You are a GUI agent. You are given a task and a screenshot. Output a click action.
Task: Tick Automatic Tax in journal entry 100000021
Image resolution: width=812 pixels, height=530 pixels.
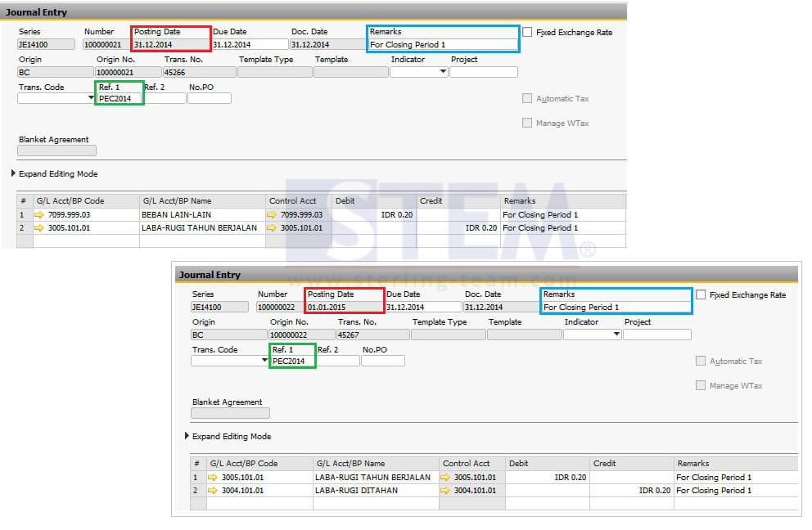[x=527, y=98]
